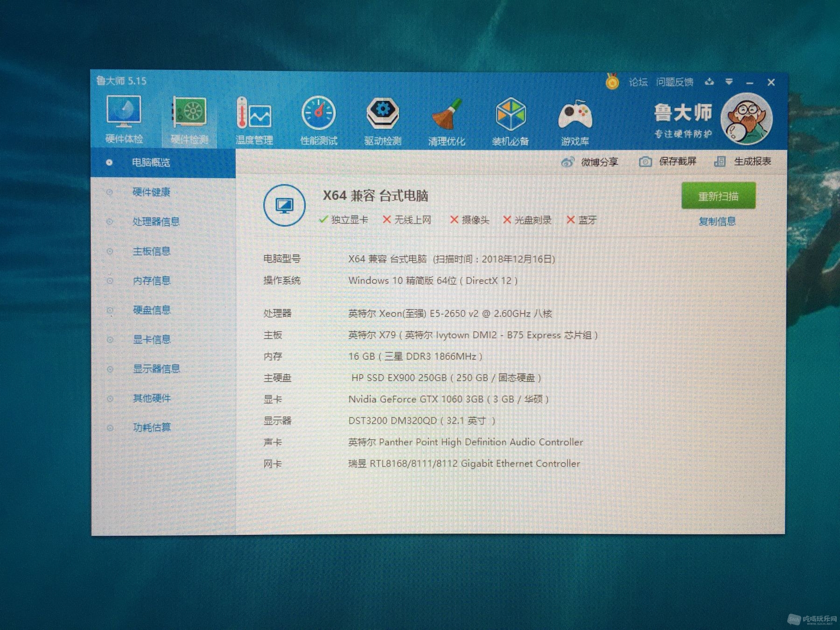Click the Panther Point audio controller value

coord(466,442)
